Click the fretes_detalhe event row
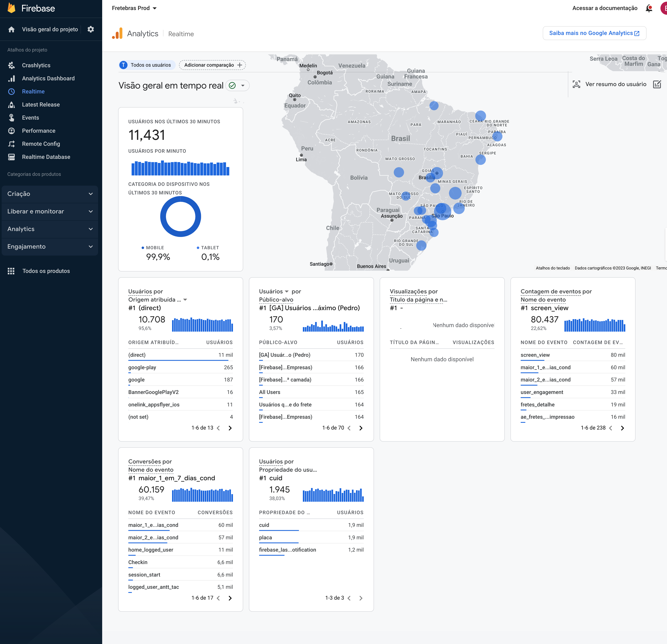Screen dimensions: 667x644 pyautogui.click(x=573, y=405)
